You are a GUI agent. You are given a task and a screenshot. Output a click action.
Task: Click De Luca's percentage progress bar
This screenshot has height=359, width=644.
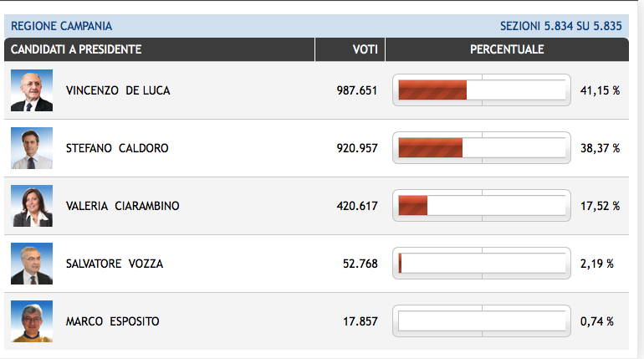(481, 90)
